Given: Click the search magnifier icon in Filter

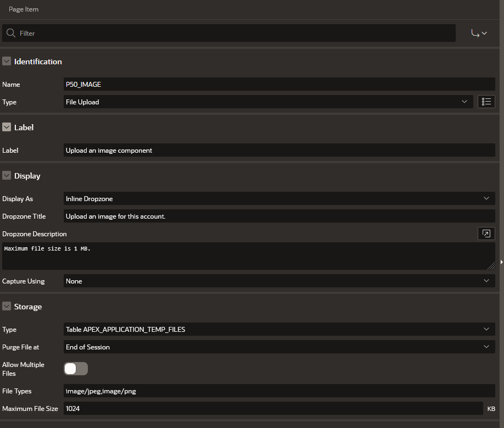Looking at the screenshot, I should pyautogui.click(x=11, y=33).
